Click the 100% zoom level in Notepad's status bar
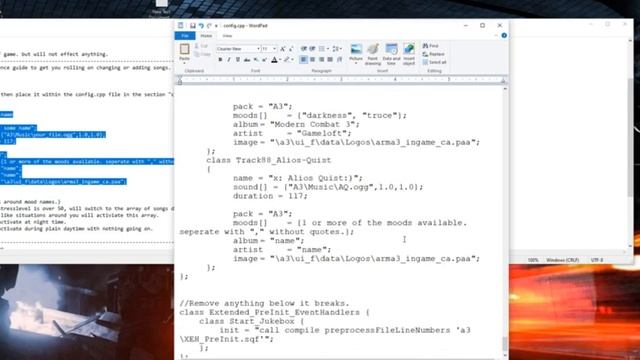The width and height of the screenshot is (640, 360). 533,260
